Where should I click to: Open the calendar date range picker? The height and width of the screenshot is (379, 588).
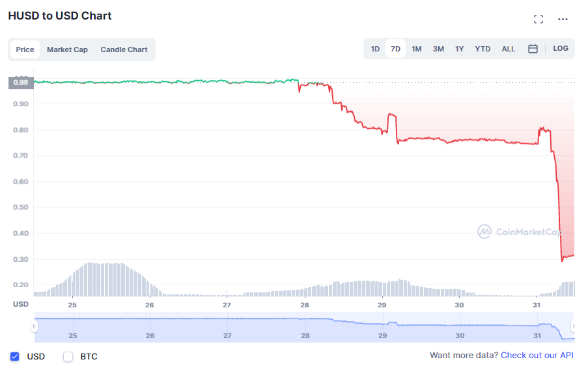pyautogui.click(x=533, y=49)
